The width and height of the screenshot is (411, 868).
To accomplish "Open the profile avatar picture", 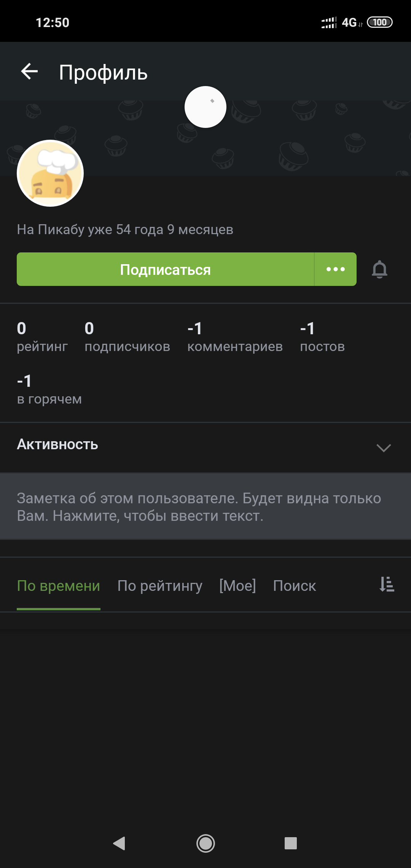I will [x=50, y=174].
